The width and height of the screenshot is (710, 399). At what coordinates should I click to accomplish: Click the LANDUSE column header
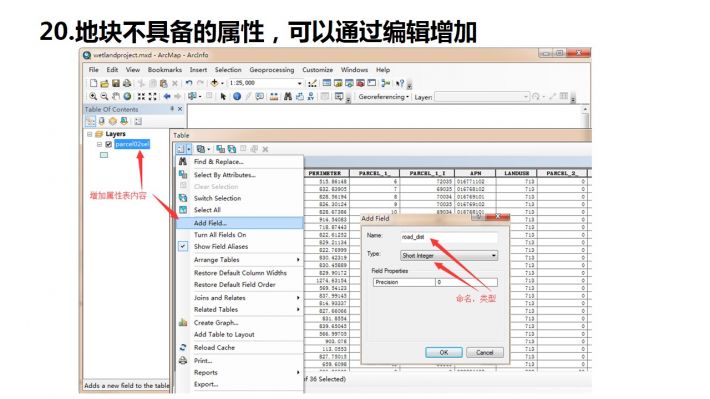(517, 173)
